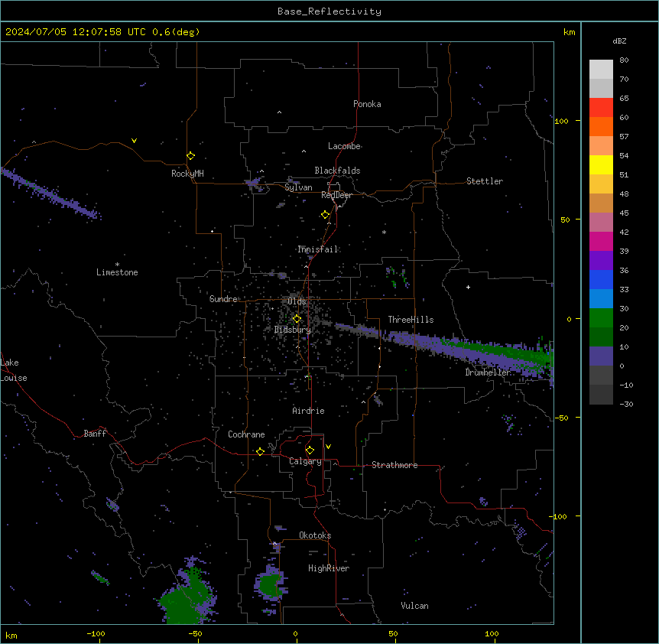This screenshot has width=659, height=644.
Task: Click the 100 tick on the right axis
Action: (561, 121)
